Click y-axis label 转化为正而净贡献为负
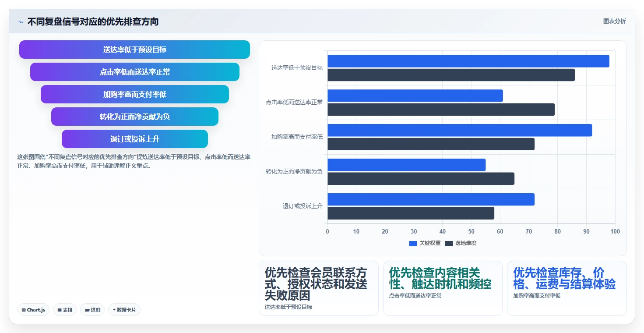This screenshot has width=644, height=333. [x=294, y=172]
